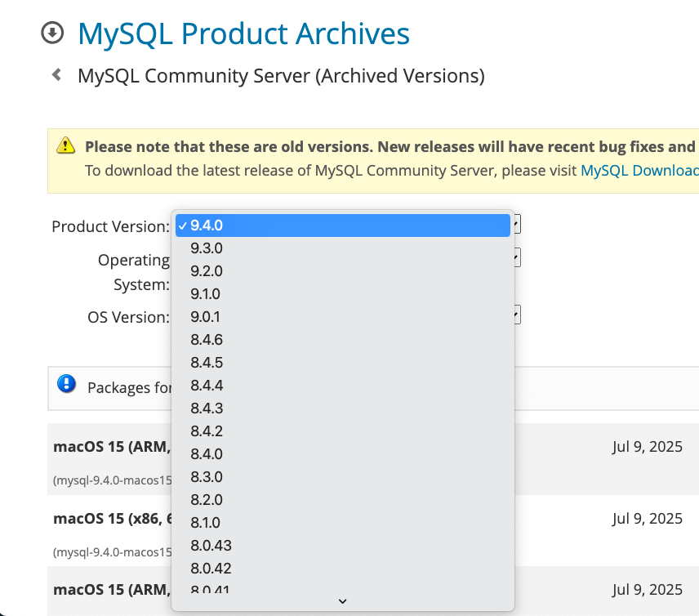Select version 8.0.43 entry

343,545
